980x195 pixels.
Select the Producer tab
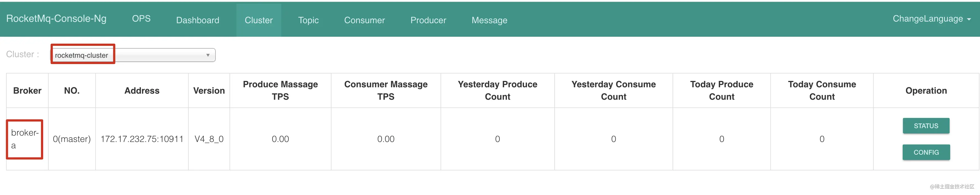click(x=428, y=20)
